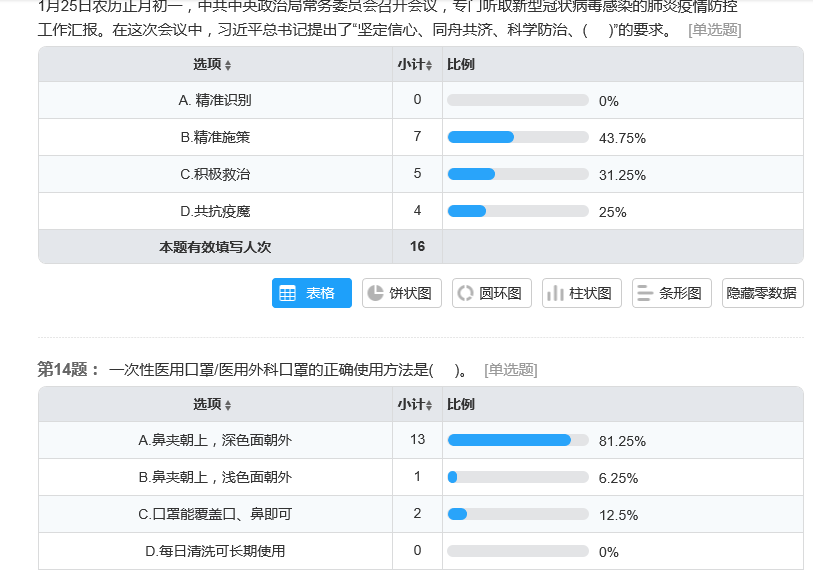Screen dimensions: 813x570
Task: Sort question 13 by 选项 arrows
Action: (x=228, y=65)
